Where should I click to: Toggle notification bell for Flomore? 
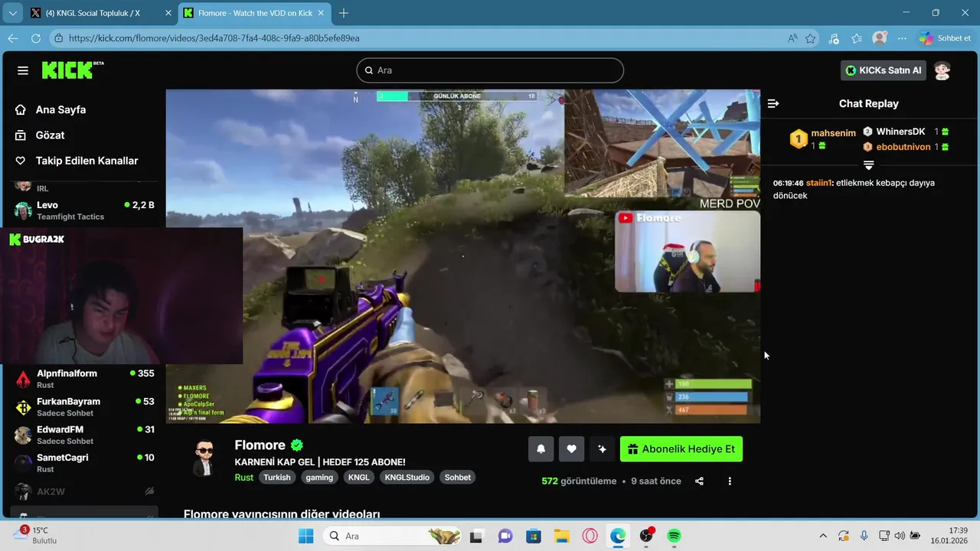click(x=541, y=449)
